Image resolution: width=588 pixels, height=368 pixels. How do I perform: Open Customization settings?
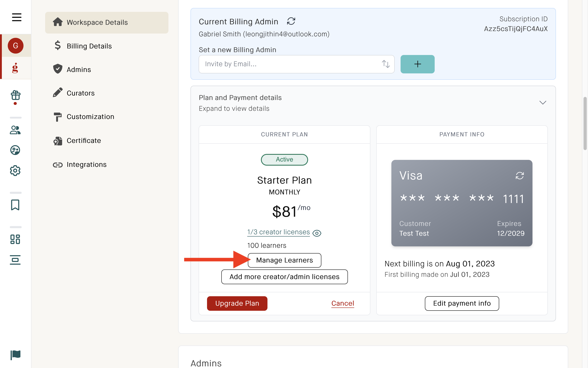[83, 117]
